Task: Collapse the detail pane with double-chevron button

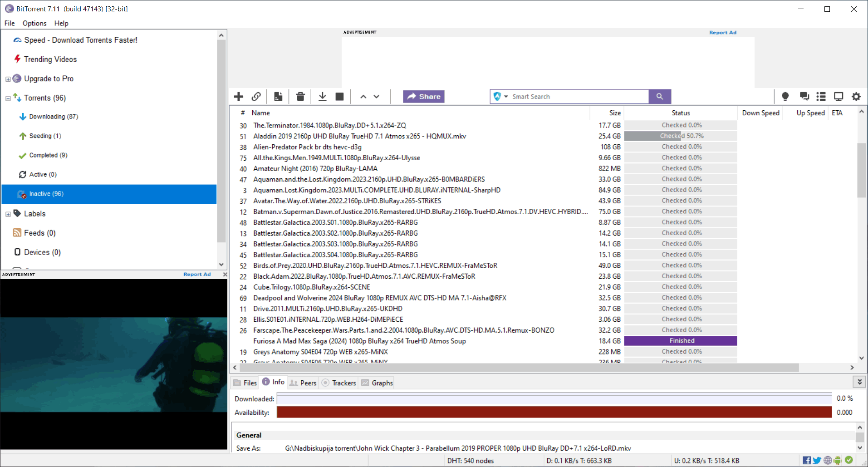Action: click(859, 382)
